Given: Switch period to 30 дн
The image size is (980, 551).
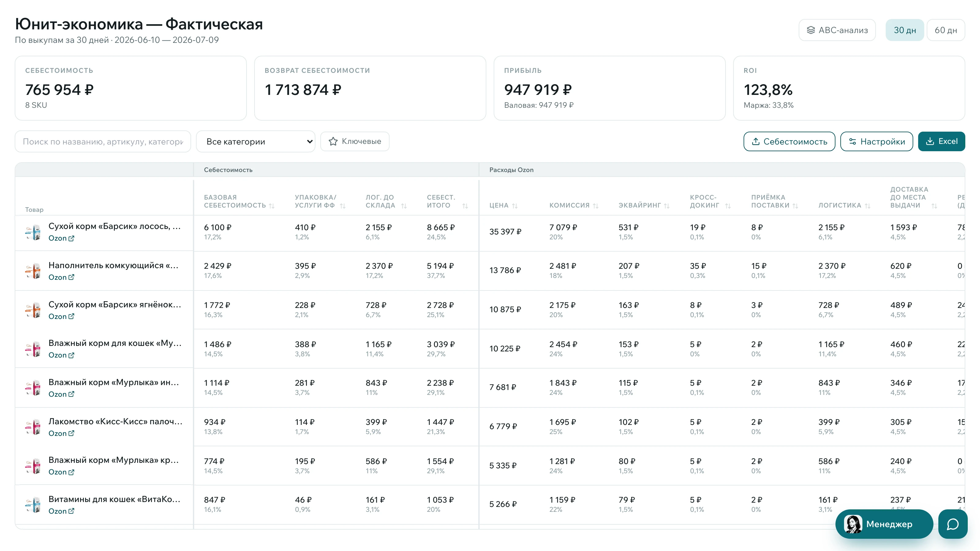Looking at the screenshot, I should pos(905,30).
